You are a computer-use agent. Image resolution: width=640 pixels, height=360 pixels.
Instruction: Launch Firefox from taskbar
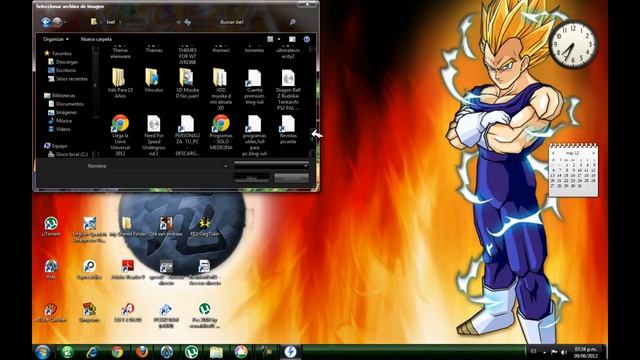pyautogui.click(x=142, y=352)
